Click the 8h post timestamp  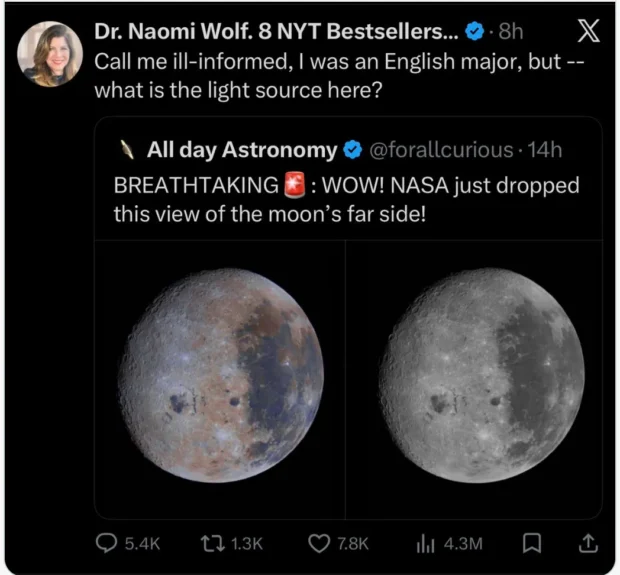tap(511, 31)
